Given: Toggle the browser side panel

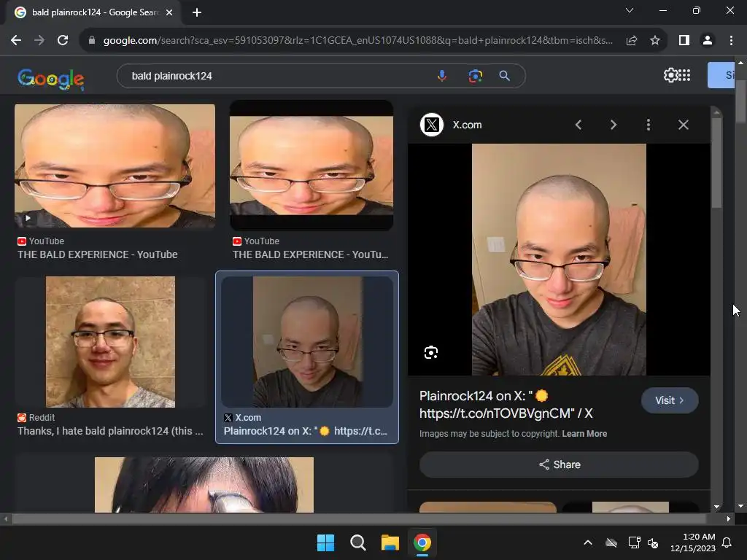Looking at the screenshot, I should point(684,41).
